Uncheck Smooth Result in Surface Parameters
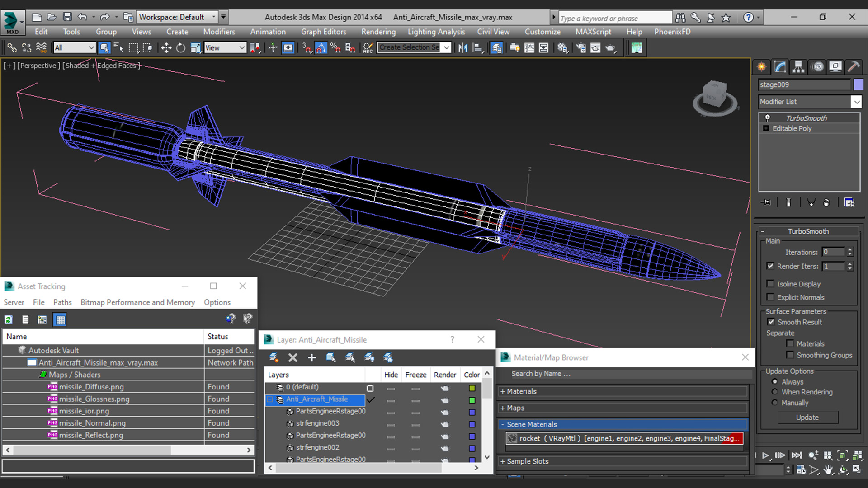 pos(771,322)
